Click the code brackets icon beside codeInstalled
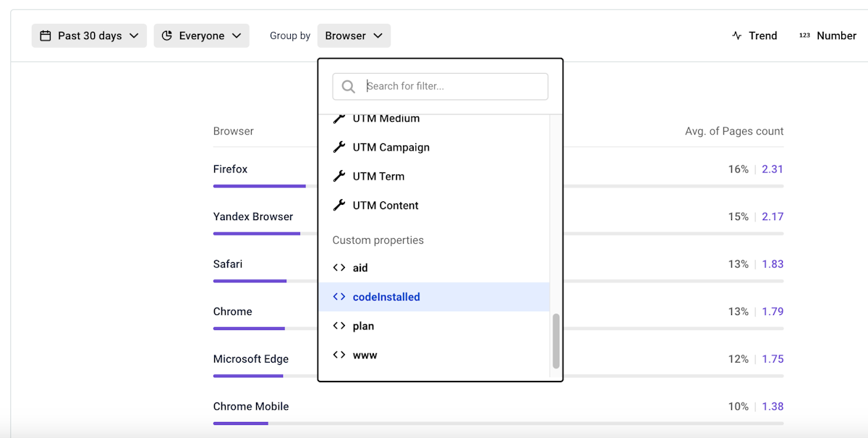868x438 pixels. click(x=339, y=297)
